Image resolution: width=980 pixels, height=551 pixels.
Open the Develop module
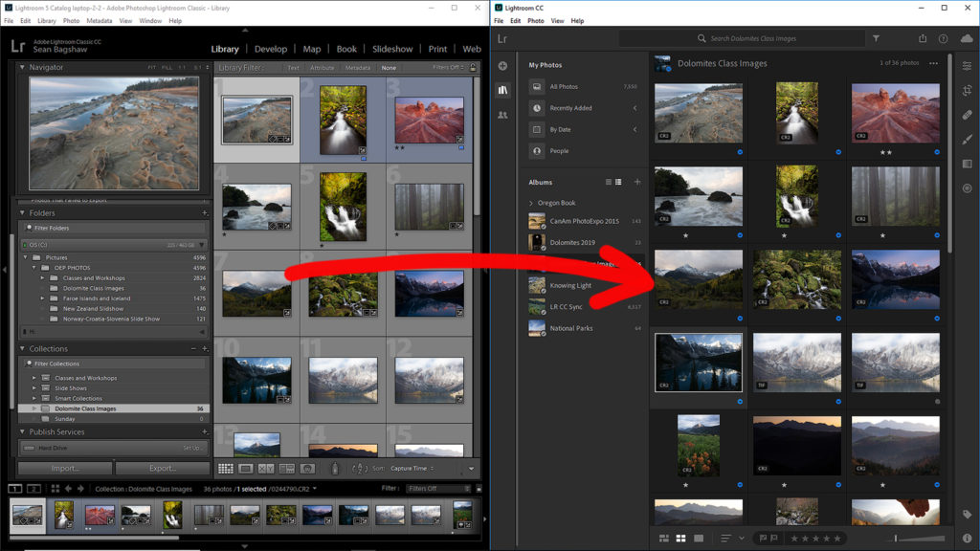coord(271,49)
